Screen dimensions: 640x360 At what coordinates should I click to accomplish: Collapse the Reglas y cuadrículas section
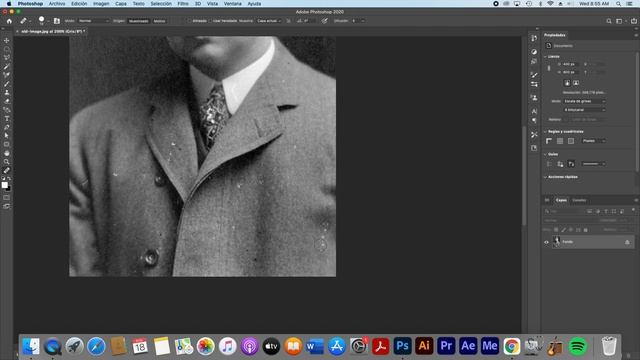point(546,132)
